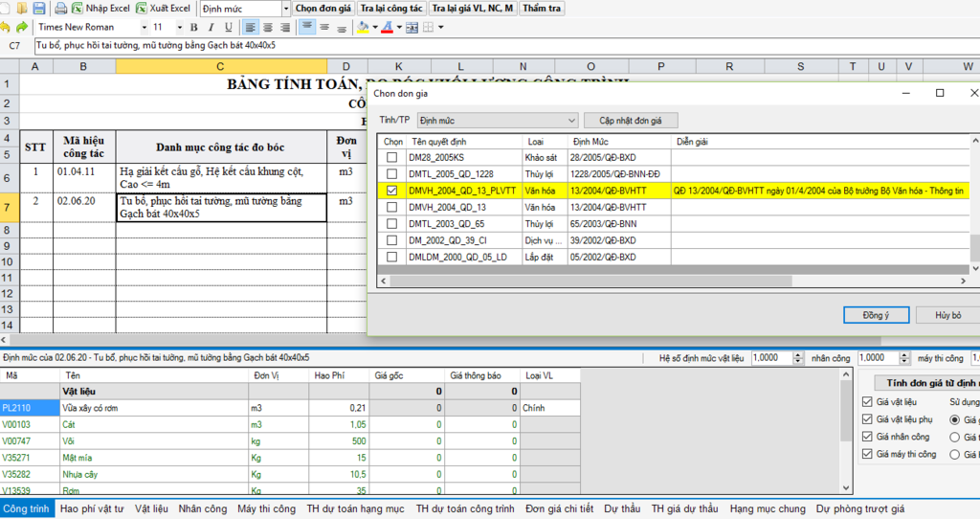The image size is (980, 519).
Task: Undo the last action
Action: coord(6,27)
